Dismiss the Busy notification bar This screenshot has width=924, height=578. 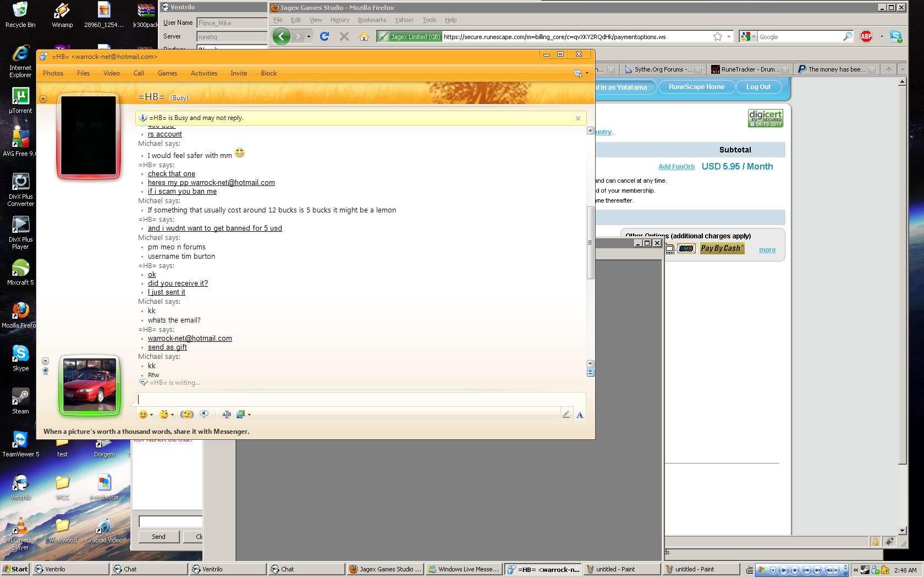pos(578,118)
